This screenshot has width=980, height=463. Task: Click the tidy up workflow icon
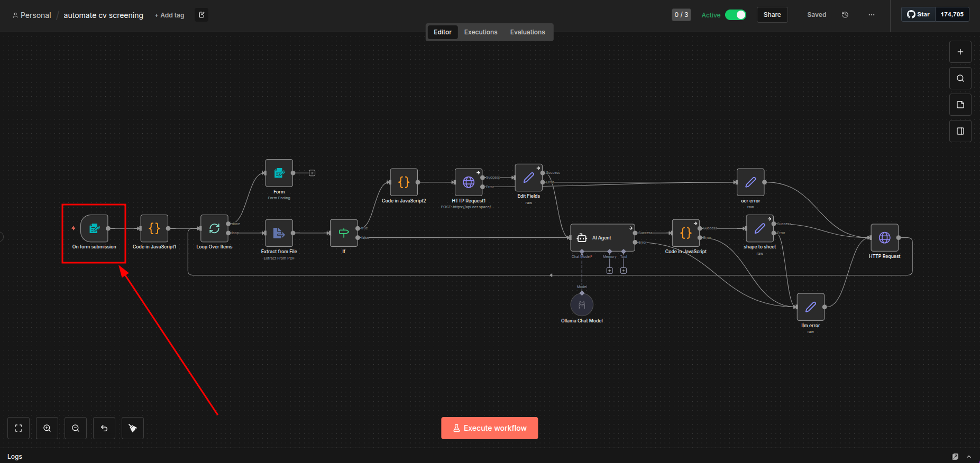click(x=133, y=428)
